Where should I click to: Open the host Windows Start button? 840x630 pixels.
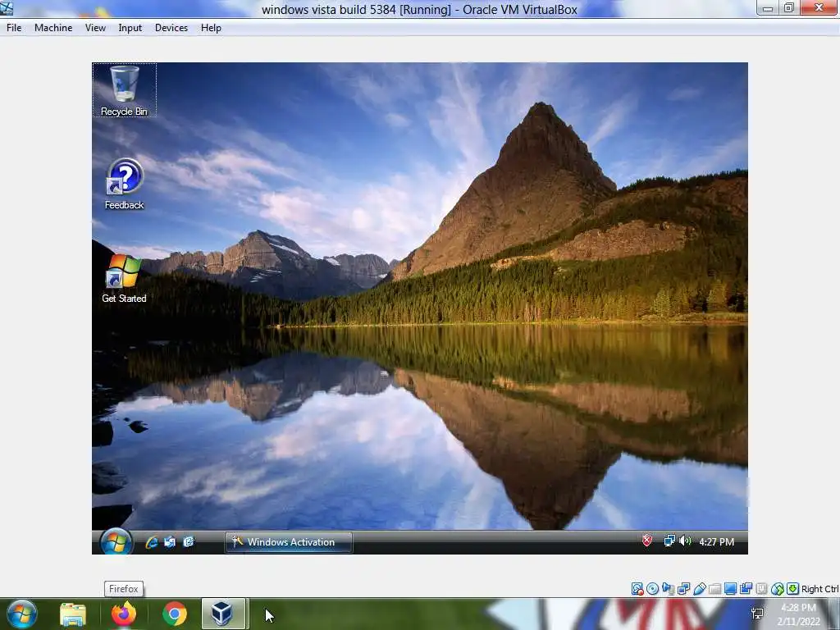point(21,614)
